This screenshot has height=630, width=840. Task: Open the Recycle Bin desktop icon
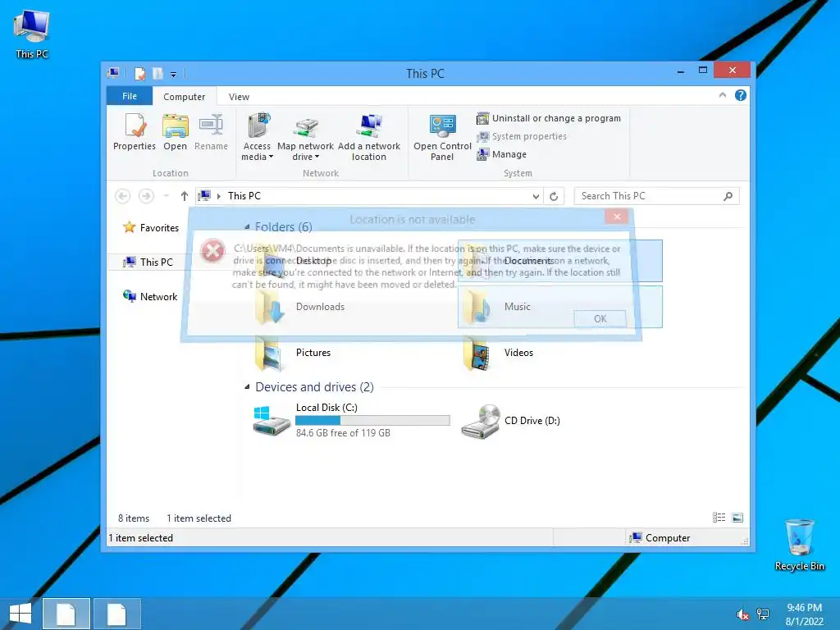click(x=799, y=545)
